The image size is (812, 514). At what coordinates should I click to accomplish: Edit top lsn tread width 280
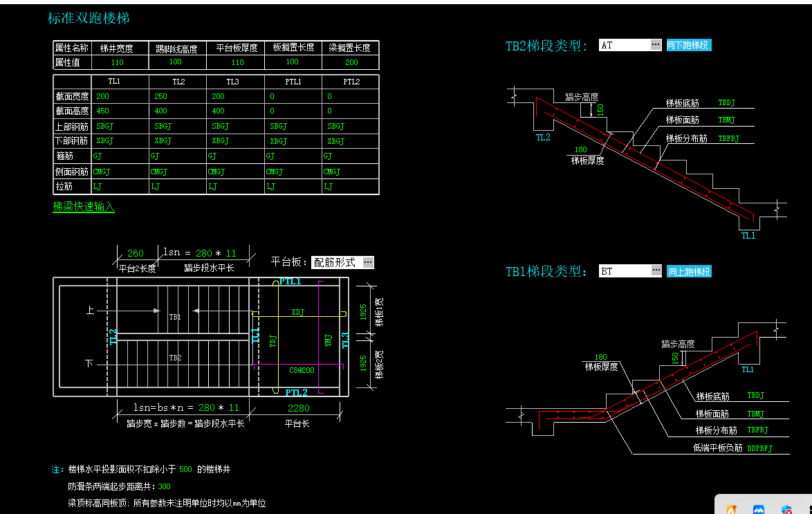(203, 253)
